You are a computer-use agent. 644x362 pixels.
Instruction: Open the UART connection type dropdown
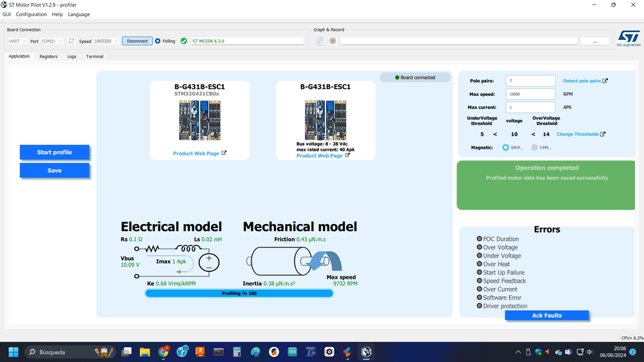[17, 41]
